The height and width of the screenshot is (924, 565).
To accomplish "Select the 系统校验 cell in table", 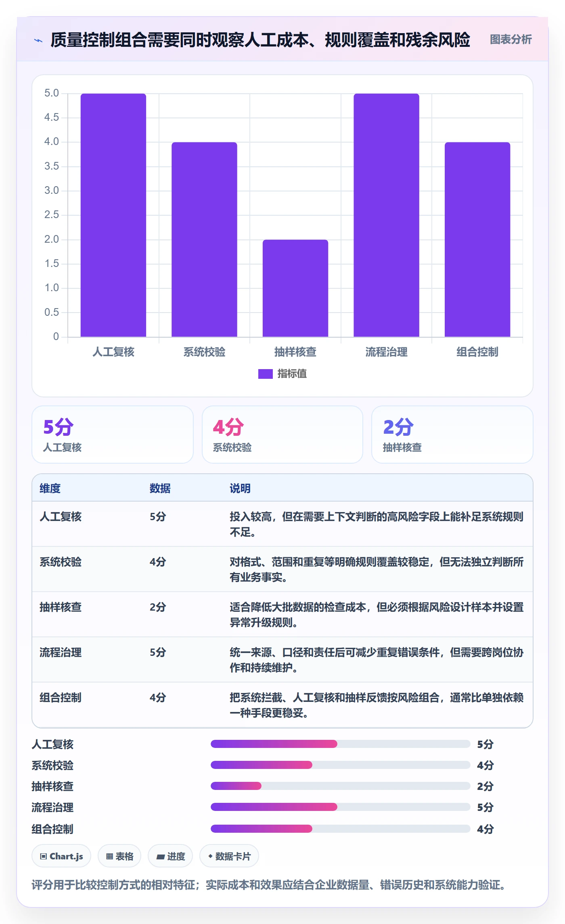I will (61, 562).
